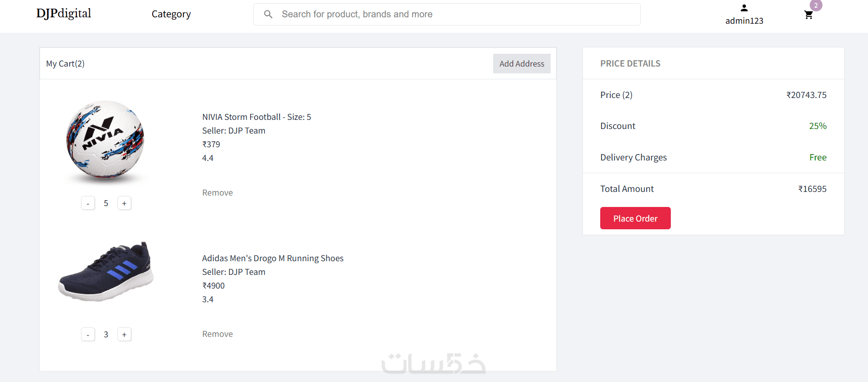868x382 pixels.
Task: Open the shopping cart icon
Action: click(x=808, y=15)
